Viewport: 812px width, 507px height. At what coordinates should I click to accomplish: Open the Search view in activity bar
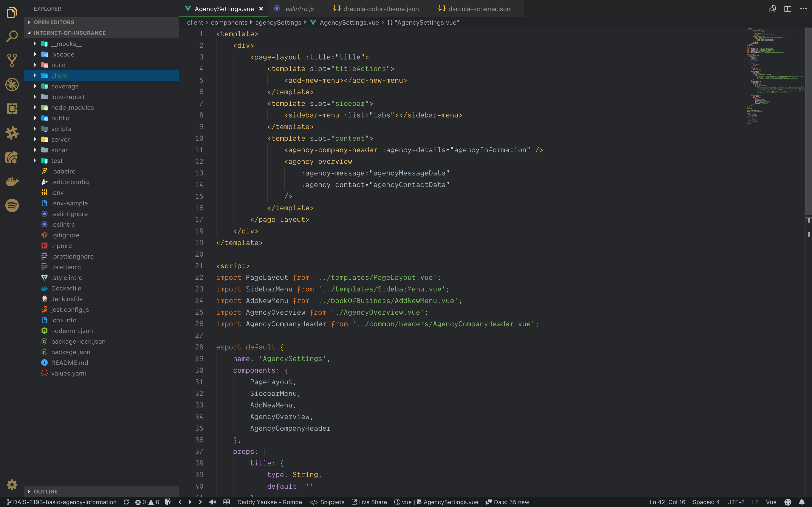[12, 36]
